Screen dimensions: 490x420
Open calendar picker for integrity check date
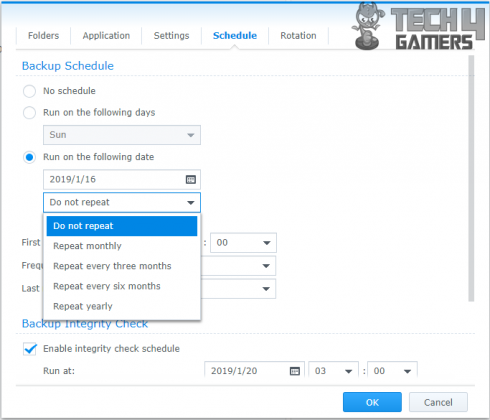(295, 371)
